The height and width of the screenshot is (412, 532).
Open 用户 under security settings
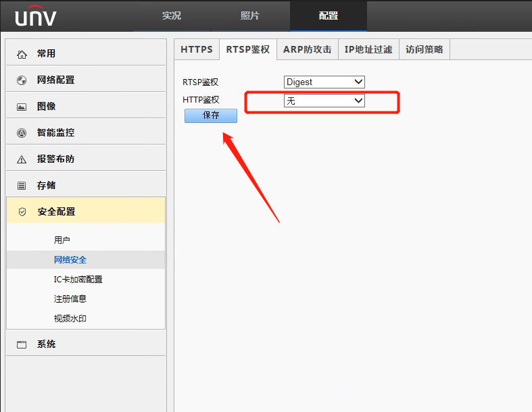[x=62, y=240]
